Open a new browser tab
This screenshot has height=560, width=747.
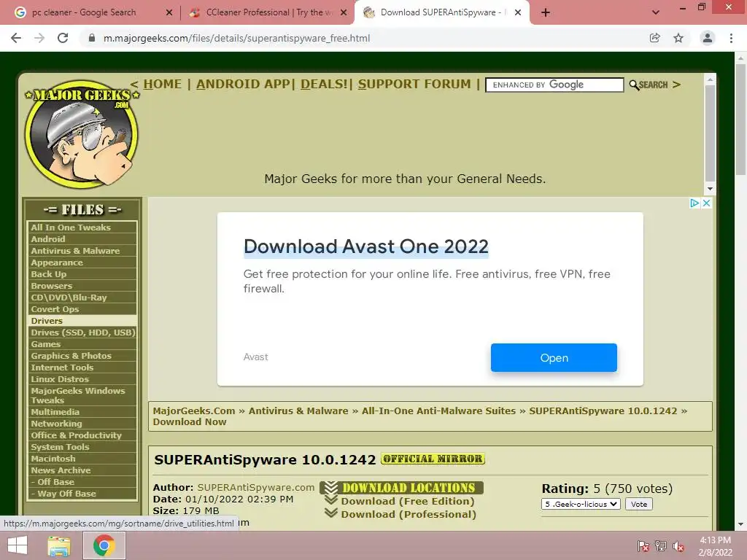(x=546, y=12)
